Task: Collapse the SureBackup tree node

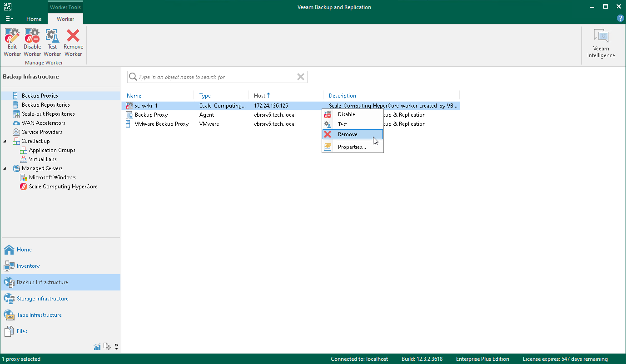Action: (x=5, y=141)
